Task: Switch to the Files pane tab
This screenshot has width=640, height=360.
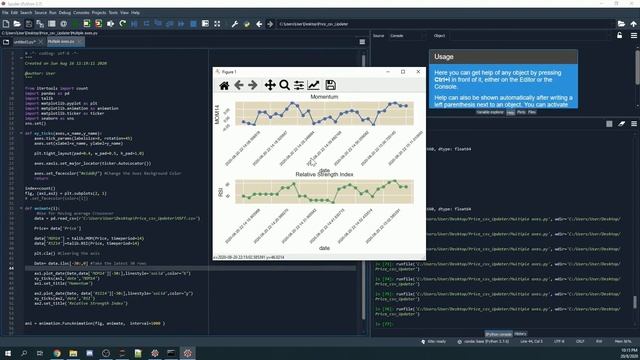Action: (x=531, y=112)
